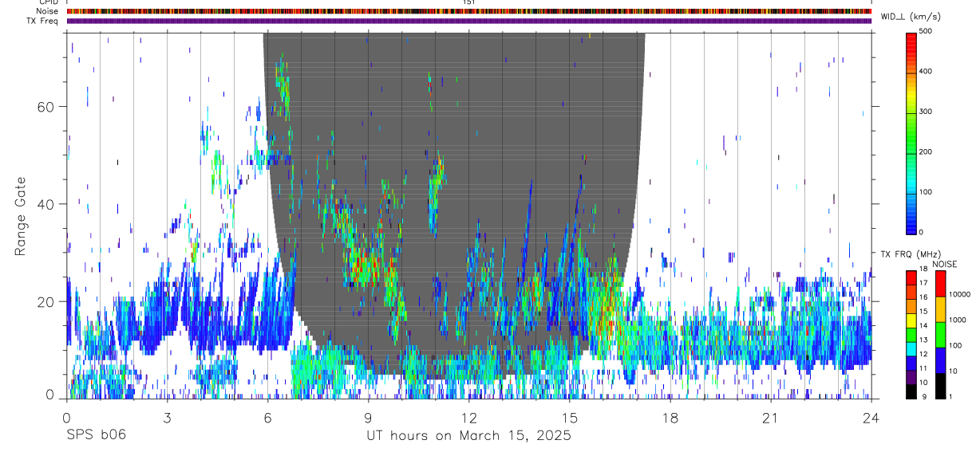Click the '400' value on width colorbar
The width and height of the screenshot is (980, 452).
pos(926,71)
